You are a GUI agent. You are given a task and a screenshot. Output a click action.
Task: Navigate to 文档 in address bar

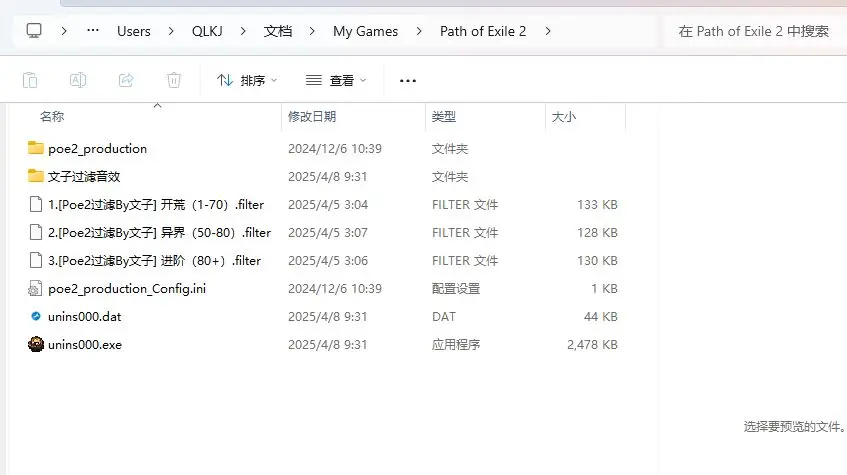[278, 31]
